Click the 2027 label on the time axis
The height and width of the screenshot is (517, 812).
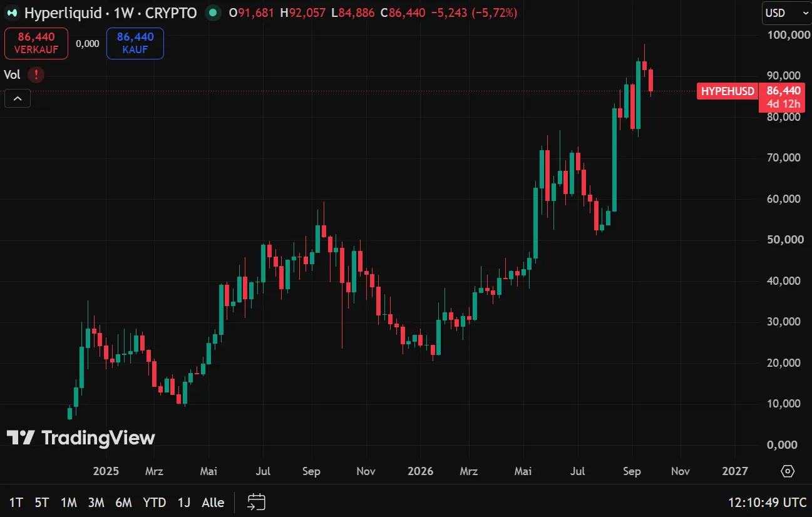(x=734, y=471)
